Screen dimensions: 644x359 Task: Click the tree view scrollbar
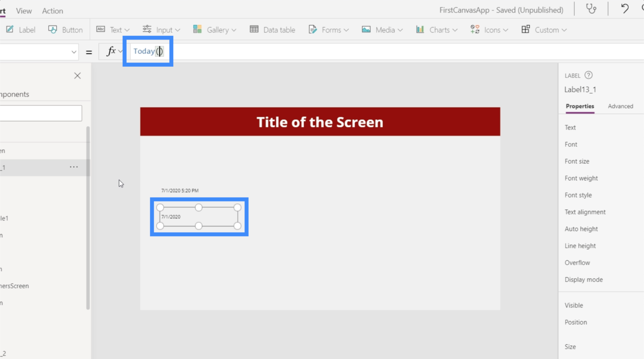(x=88, y=217)
